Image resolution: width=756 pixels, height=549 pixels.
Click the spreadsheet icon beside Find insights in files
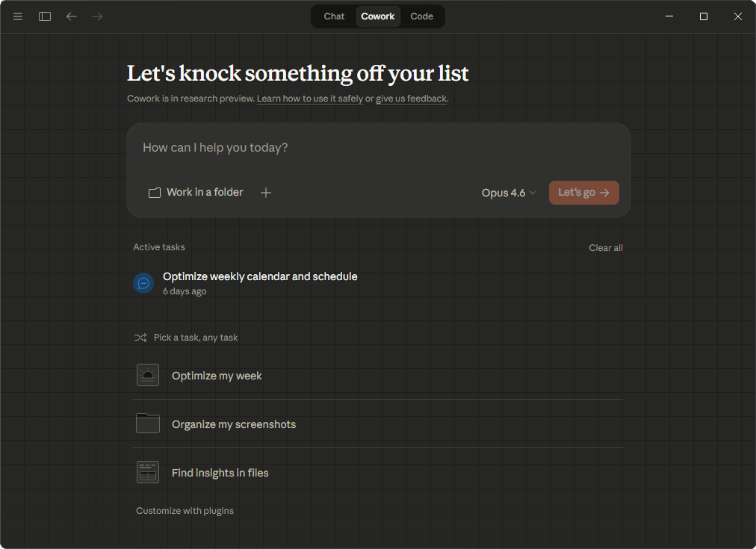147,471
